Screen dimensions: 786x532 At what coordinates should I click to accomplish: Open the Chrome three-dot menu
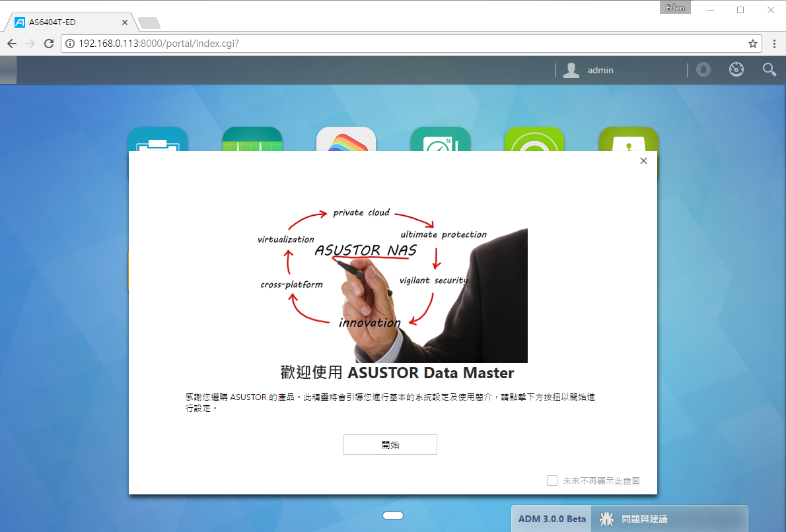(775, 44)
